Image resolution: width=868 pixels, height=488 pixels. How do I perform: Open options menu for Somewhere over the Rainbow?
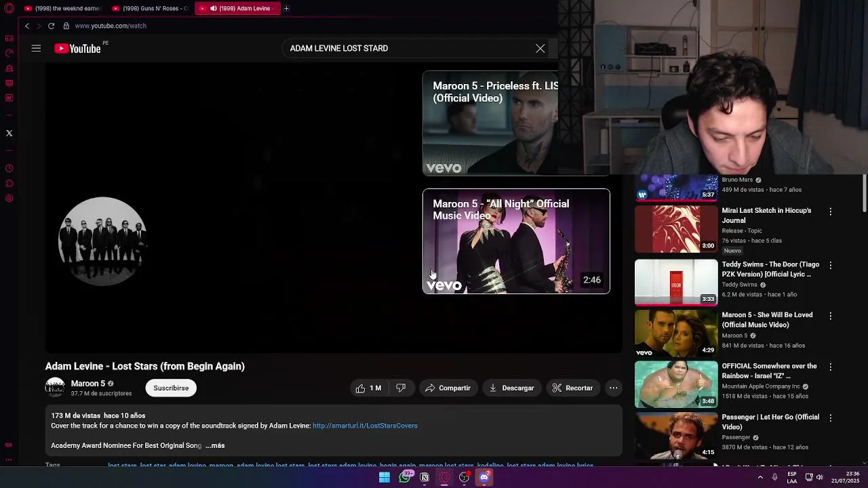tap(831, 367)
